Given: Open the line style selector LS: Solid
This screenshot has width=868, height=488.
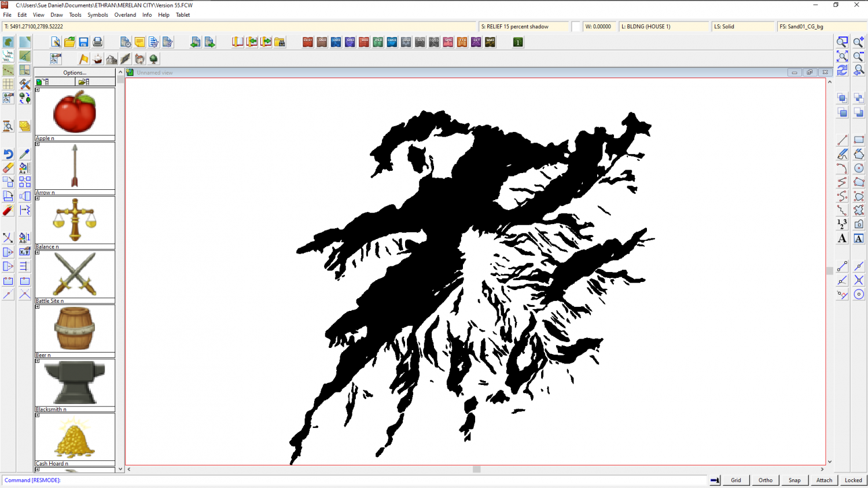Looking at the screenshot, I should click(x=743, y=27).
